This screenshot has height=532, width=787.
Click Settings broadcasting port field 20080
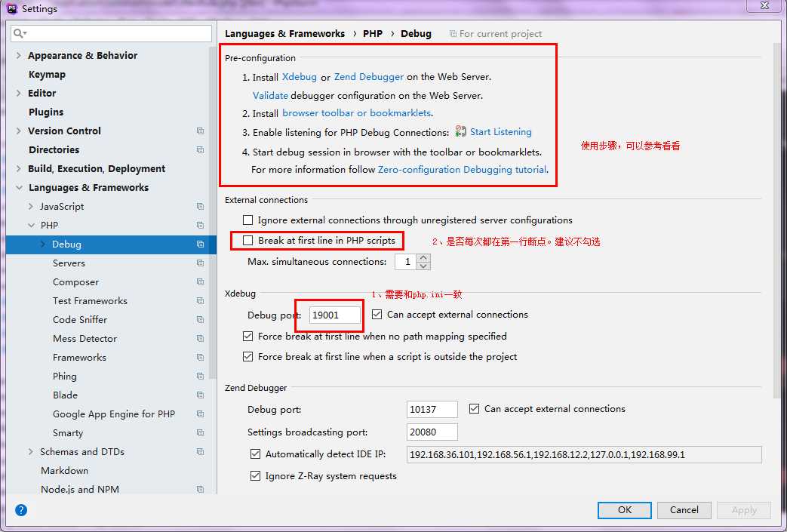tap(432, 432)
